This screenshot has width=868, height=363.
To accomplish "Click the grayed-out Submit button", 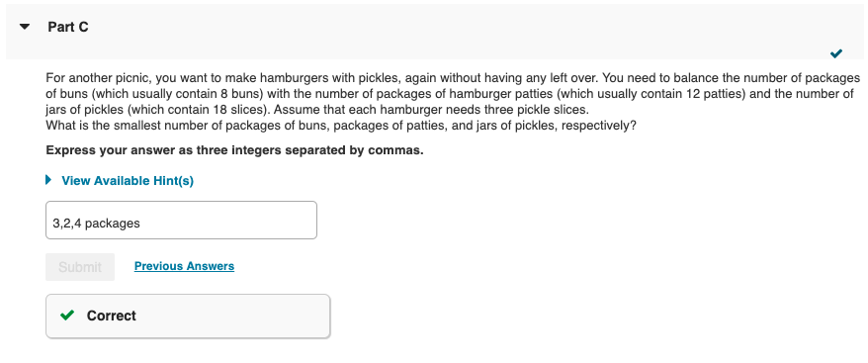I will coord(80,267).
